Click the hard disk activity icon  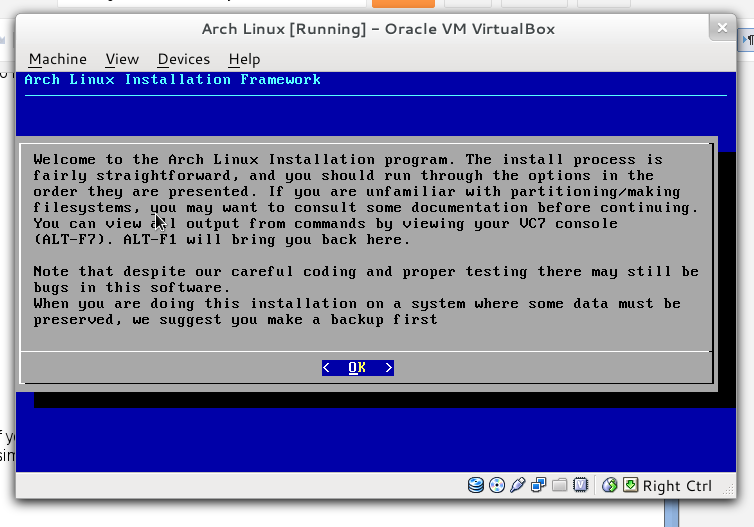476,485
